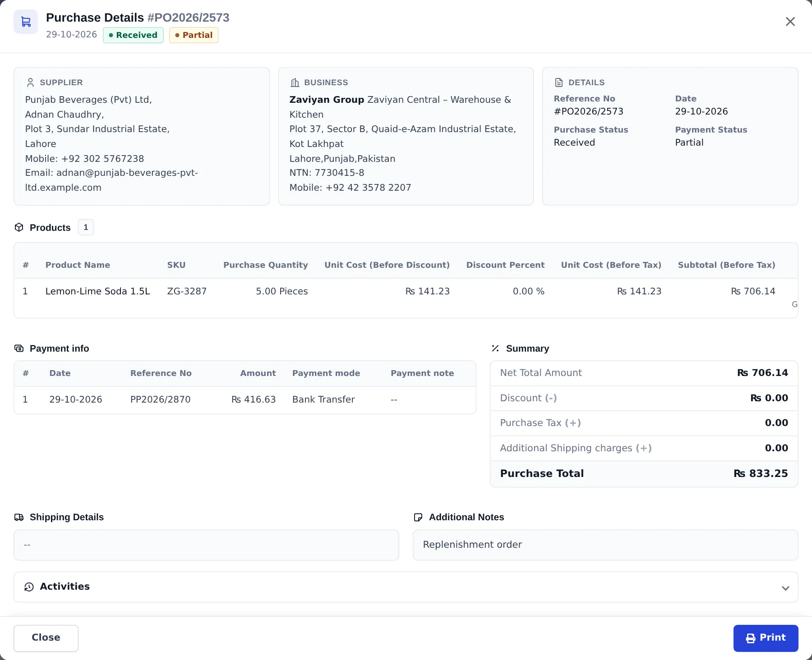Click the Discount (-) summary row
Image resolution: width=812 pixels, height=660 pixels.
coord(644,398)
